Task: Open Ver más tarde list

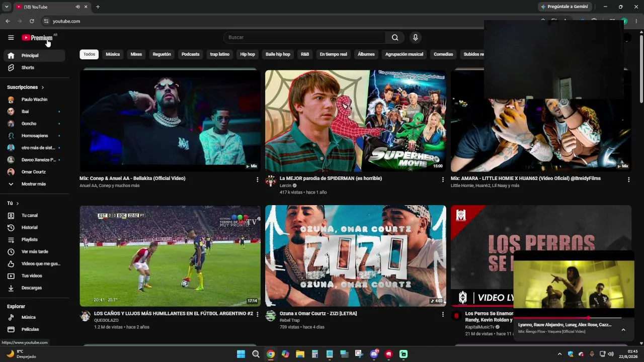Action: pyautogui.click(x=34, y=251)
